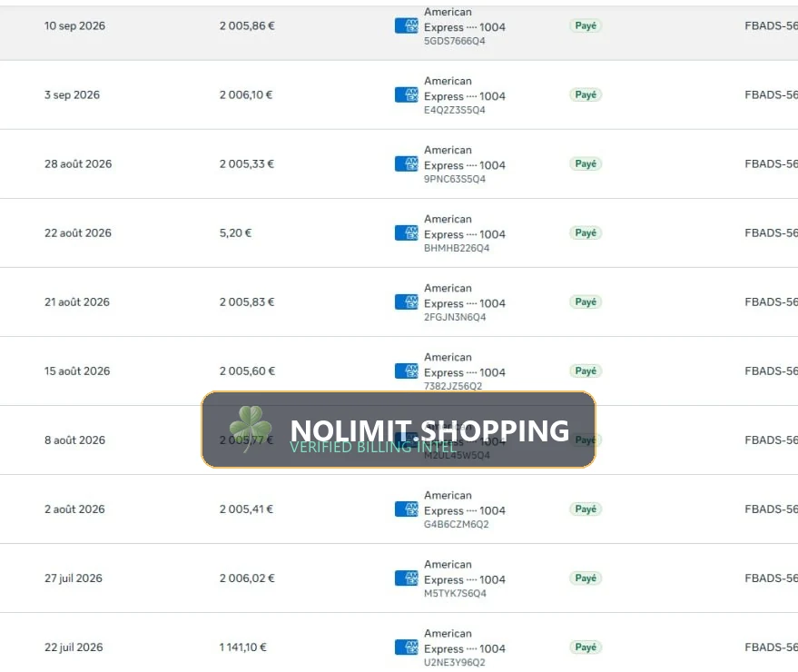Select the date 27 juil 2026
Image resolution: width=798 pixels, height=672 pixels.
(74, 578)
